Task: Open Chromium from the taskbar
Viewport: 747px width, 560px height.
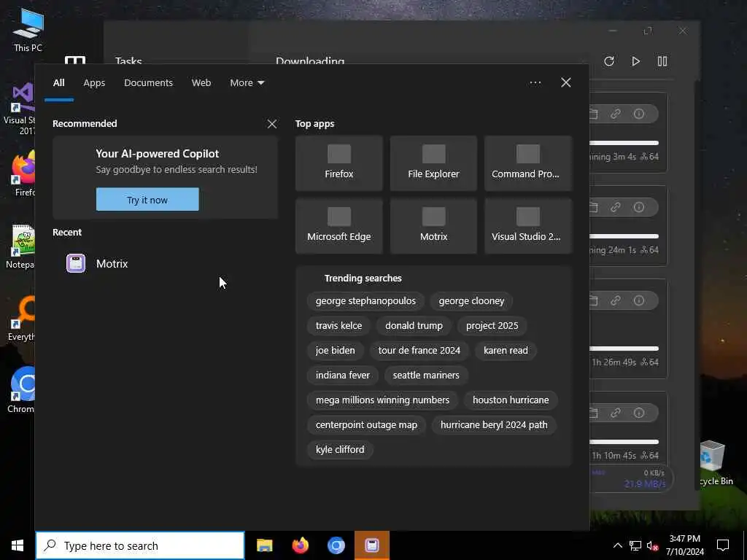Action: click(336, 545)
